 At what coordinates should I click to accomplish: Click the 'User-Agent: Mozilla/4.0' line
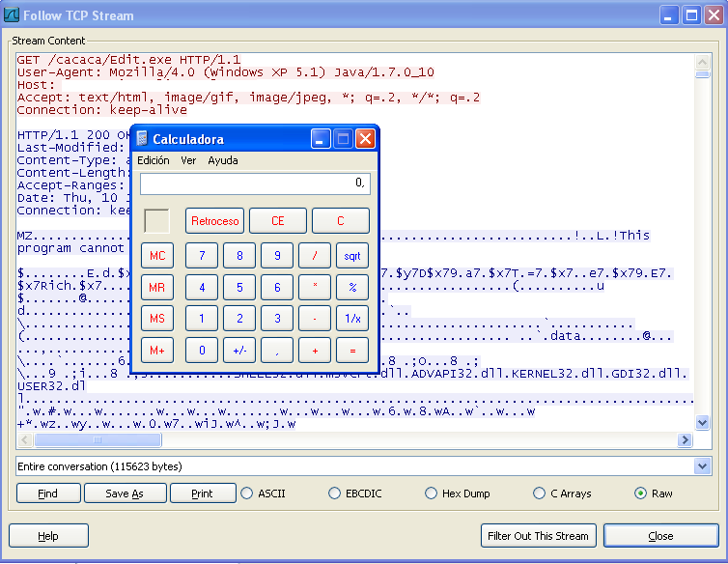(225, 72)
